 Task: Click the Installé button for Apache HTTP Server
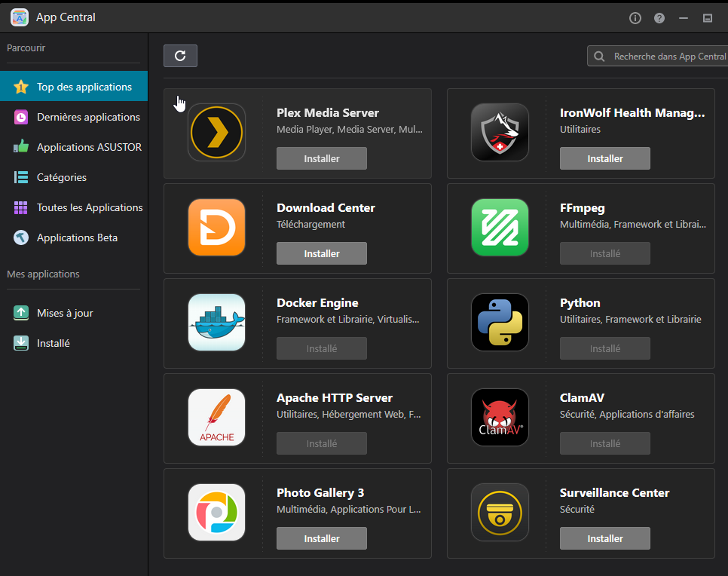(322, 443)
